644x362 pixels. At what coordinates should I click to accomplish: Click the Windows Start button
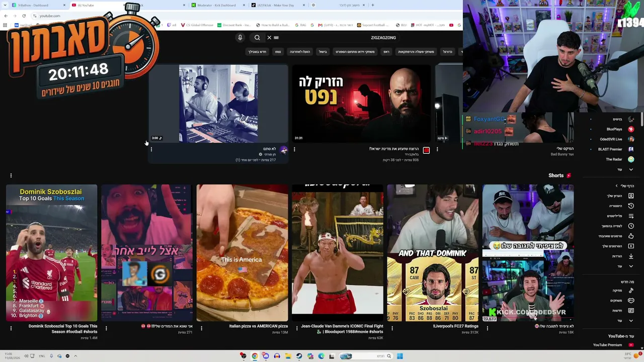399,356
